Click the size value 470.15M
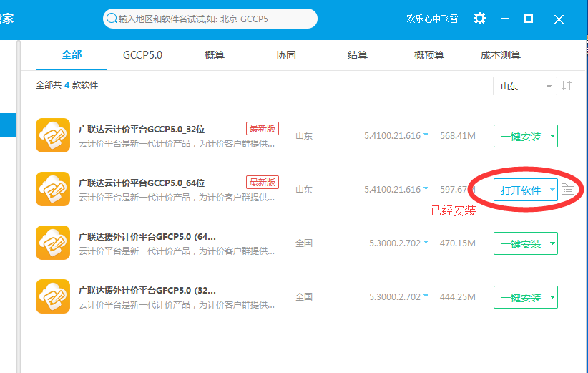 [x=458, y=243]
